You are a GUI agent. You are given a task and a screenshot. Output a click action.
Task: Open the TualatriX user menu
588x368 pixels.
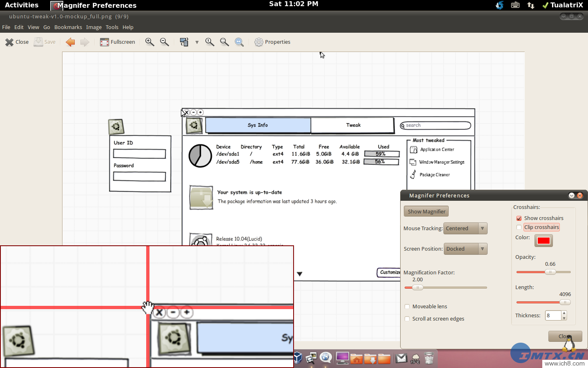pyautogui.click(x=563, y=5)
